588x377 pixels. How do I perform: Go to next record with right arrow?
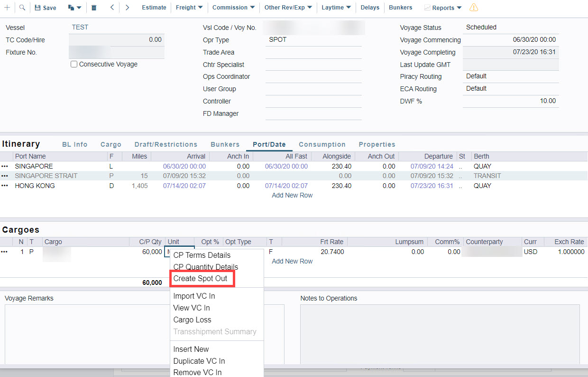coord(127,8)
